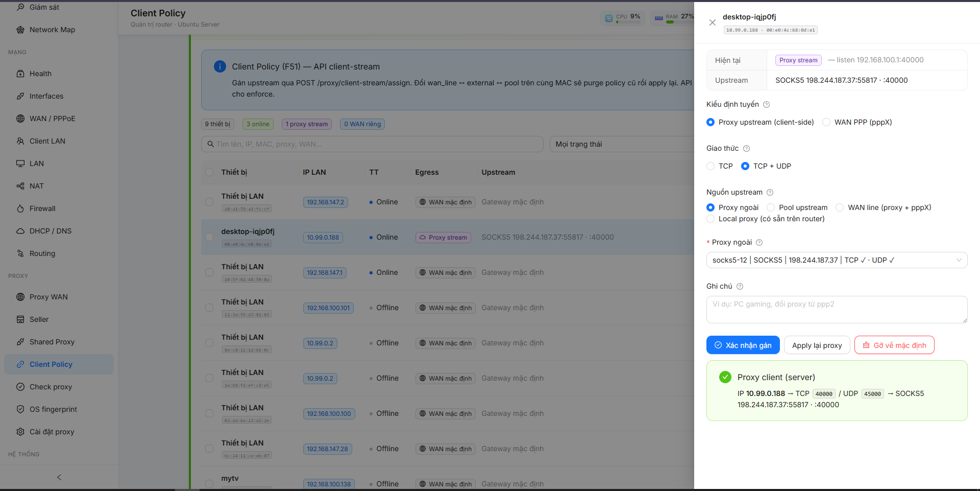
Task: Select Proxy ngoài radio under Nguồn upstream
Action: point(710,207)
